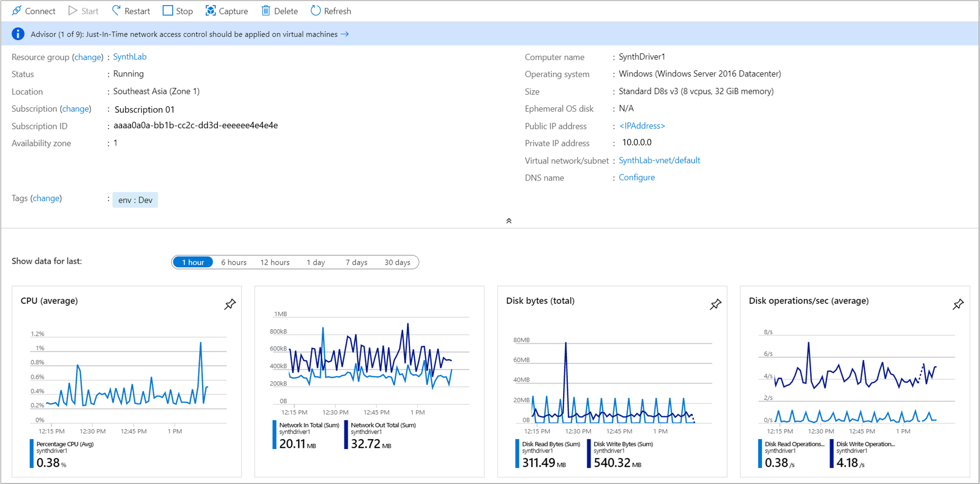Select the 1 day time range tab
This screenshot has width=980, height=484.
(315, 262)
